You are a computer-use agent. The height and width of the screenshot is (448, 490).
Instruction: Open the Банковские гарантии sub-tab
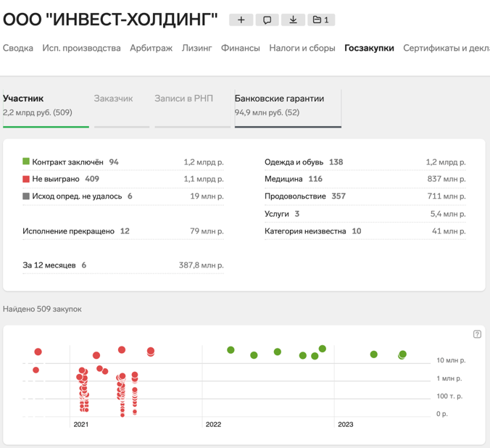pyautogui.click(x=288, y=108)
